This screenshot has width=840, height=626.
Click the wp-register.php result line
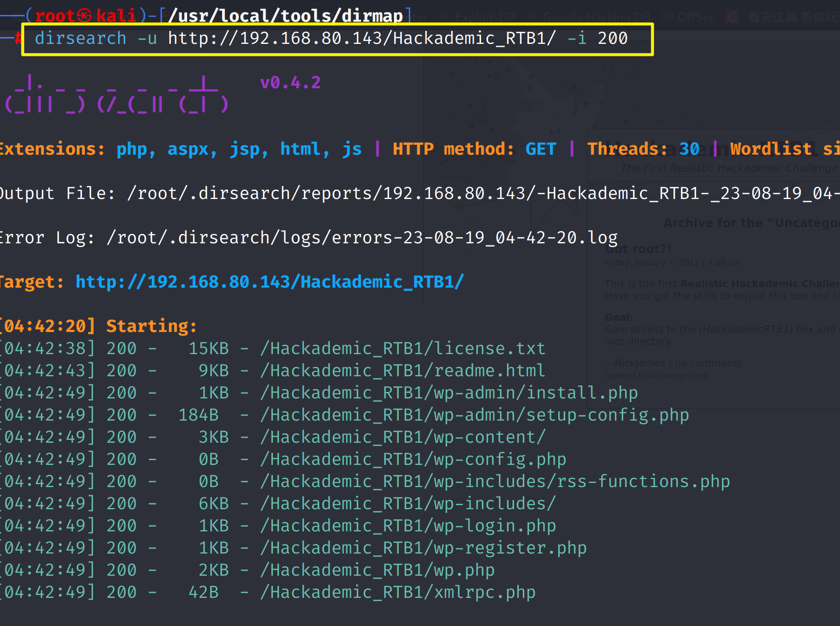[293, 548]
